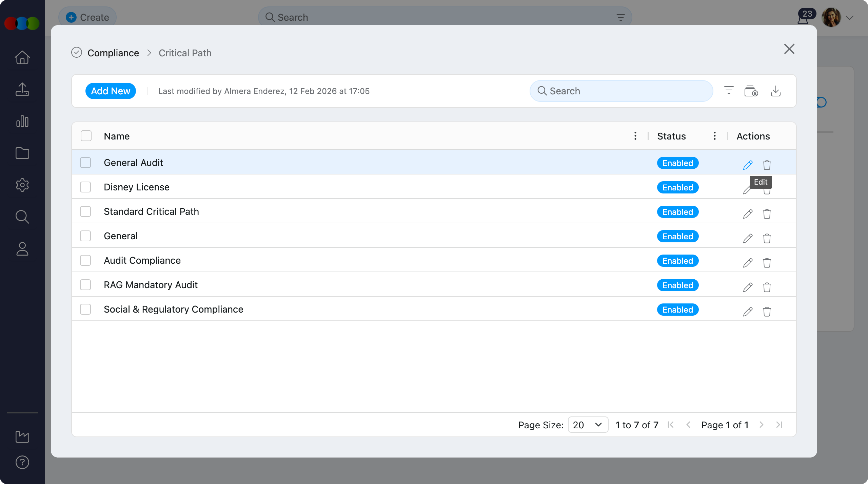The image size is (868, 484).
Task: Click the download export icon in toolbar
Action: (x=775, y=91)
